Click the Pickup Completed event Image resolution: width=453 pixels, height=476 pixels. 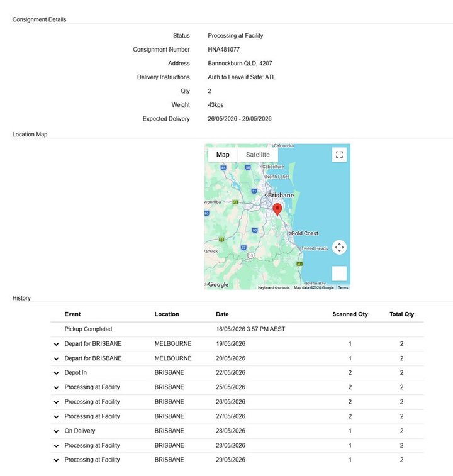[88, 329]
